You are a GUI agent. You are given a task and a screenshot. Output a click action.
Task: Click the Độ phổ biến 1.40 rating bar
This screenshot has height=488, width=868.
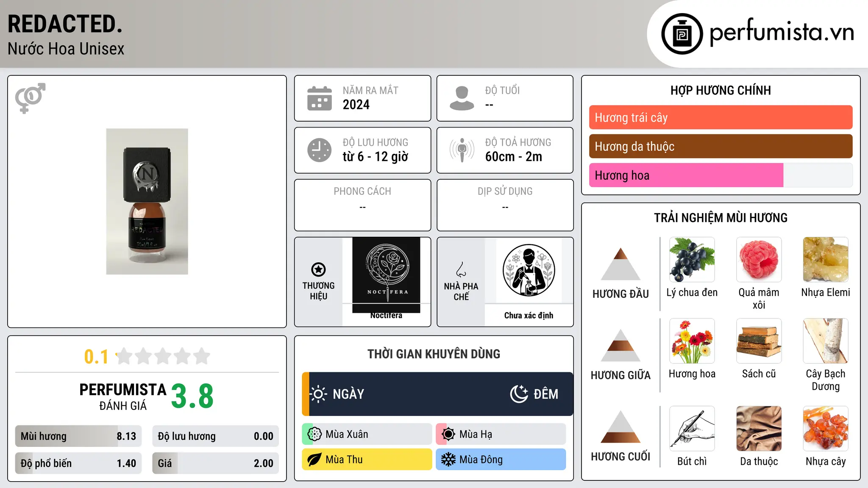(x=78, y=463)
